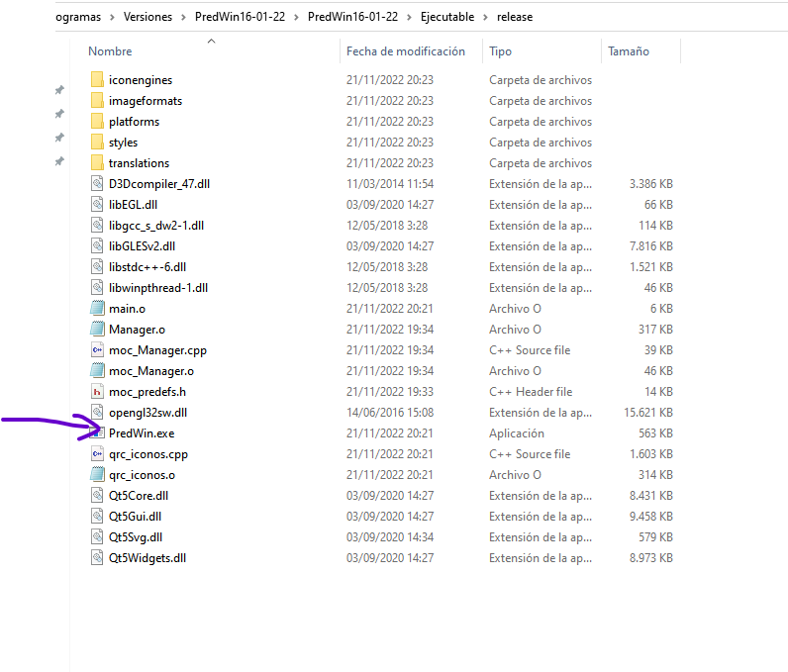Click the opengl32sw.dll file icon

pyautogui.click(x=97, y=413)
